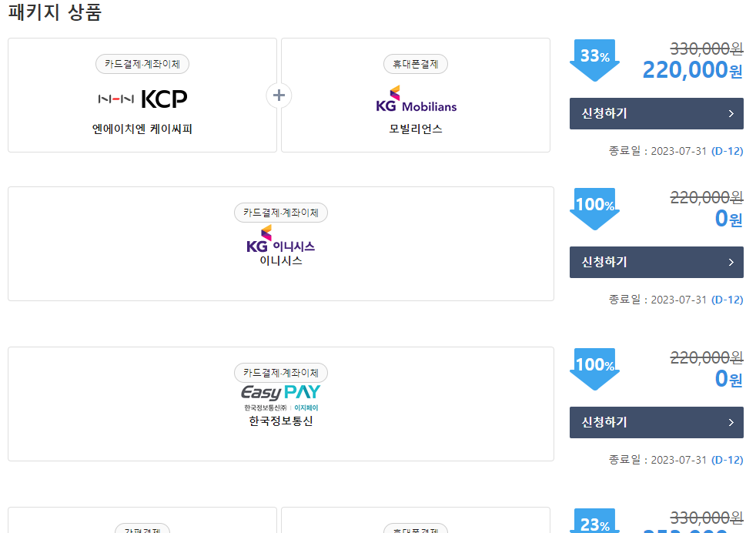Click the 카드결제·계좌이체 tag on the KCP card
Screen dimensions: 756x533
(142, 64)
